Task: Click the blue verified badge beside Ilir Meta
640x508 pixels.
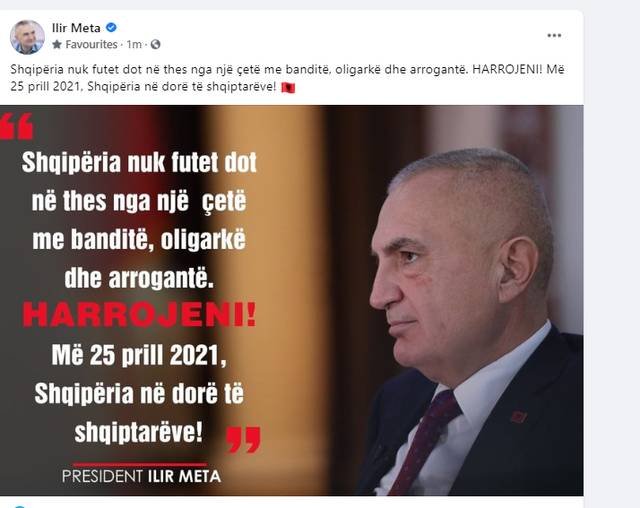Action: pos(111,27)
